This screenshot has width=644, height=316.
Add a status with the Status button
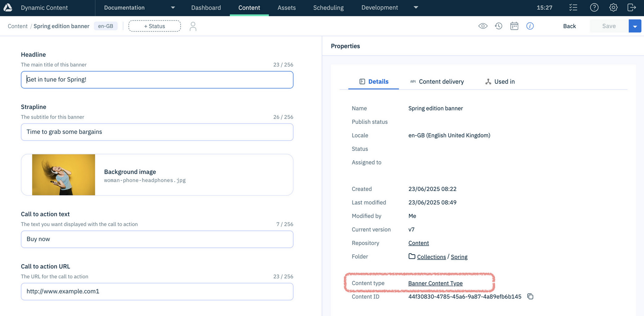tap(154, 26)
